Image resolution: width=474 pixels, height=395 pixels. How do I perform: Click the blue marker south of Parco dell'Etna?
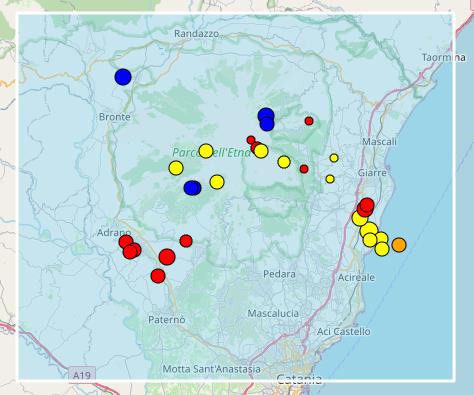tap(192, 188)
